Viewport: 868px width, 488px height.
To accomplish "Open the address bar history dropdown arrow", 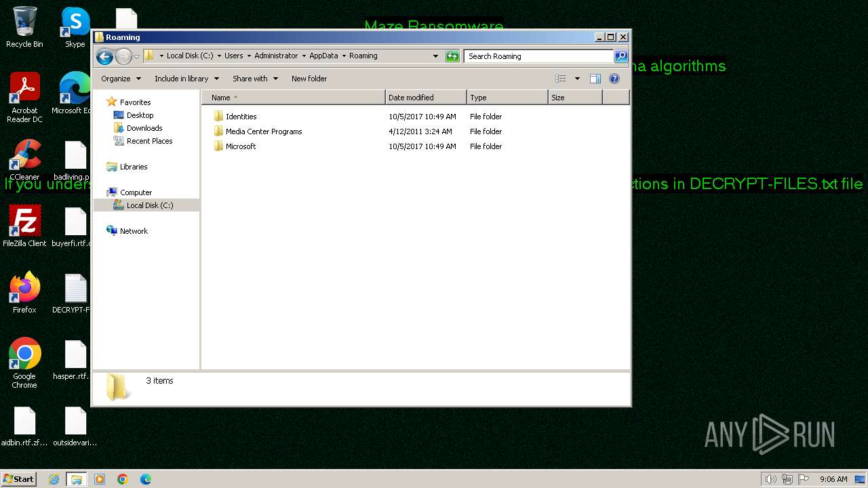I will coord(435,56).
